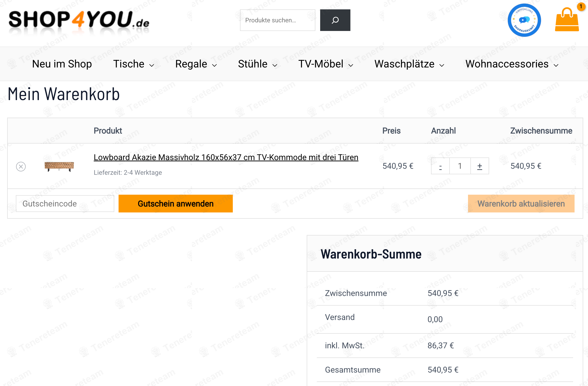Click the Lowboard product thumbnail

pos(59,166)
